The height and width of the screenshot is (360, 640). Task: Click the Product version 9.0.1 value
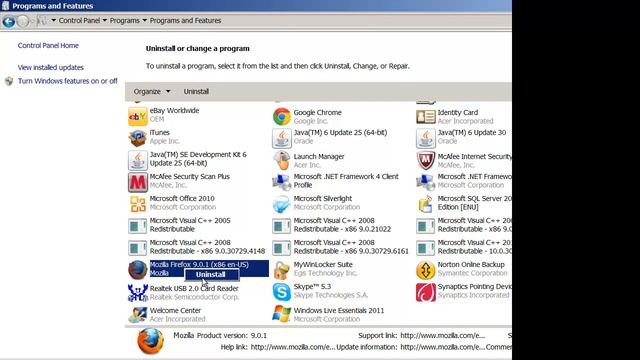258,336
